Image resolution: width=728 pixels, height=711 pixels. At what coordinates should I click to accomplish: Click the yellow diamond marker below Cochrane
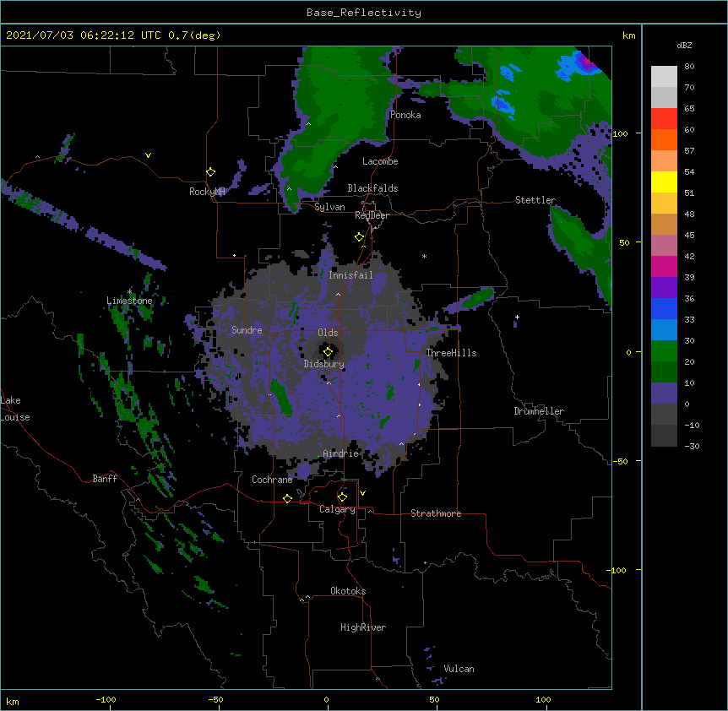pyautogui.click(x=287, y=498)
